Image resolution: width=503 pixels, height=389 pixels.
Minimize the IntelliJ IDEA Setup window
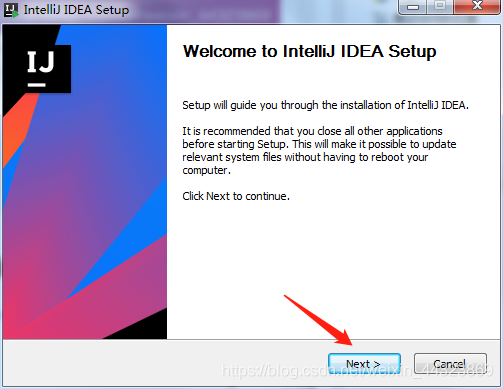[x=413, y=7]
